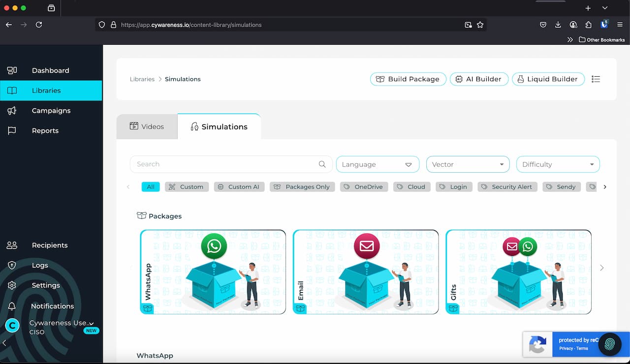The height and width of the screenshot is (364, 630).
Task: Click the reCAPTCHA Terms link
Action: tap(582, 348)
